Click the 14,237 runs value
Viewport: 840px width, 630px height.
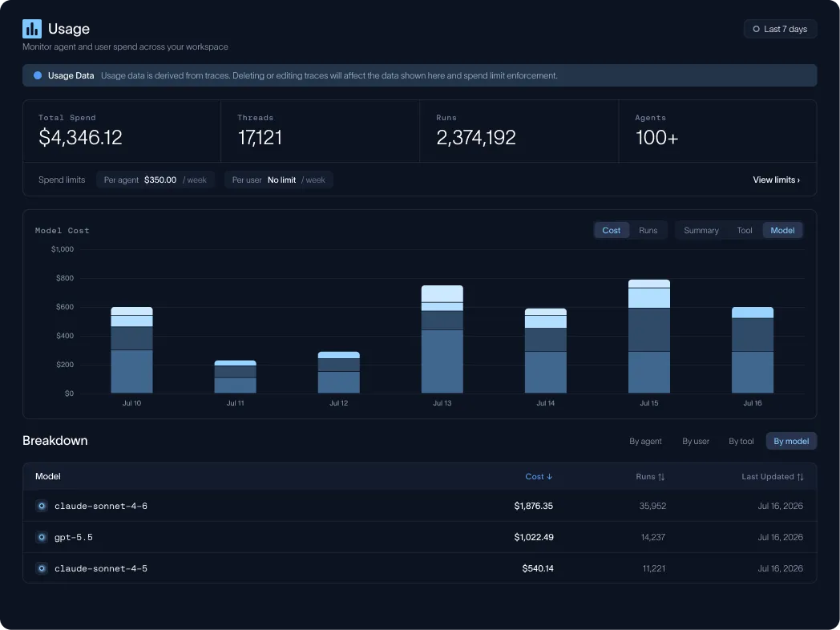click(x=653, y=537)
